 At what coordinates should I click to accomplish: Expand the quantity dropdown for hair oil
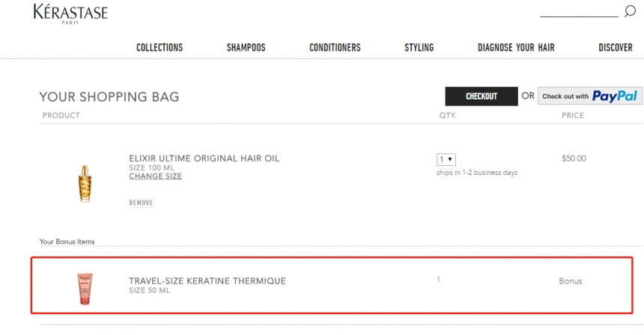tap(446, 159)
